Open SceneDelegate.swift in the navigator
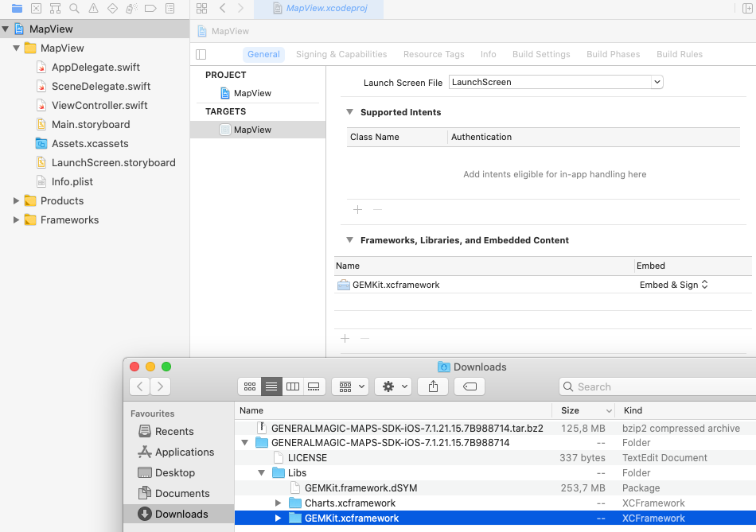 (95, 86)
